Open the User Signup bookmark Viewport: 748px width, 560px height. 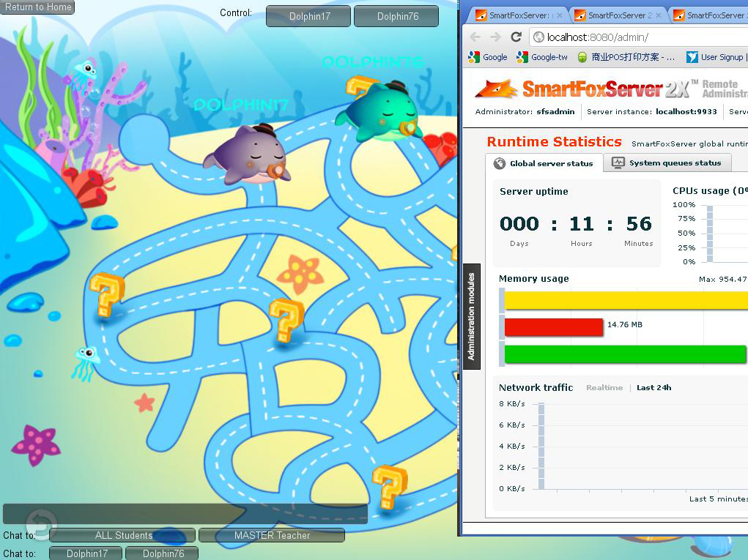[715, 57]
